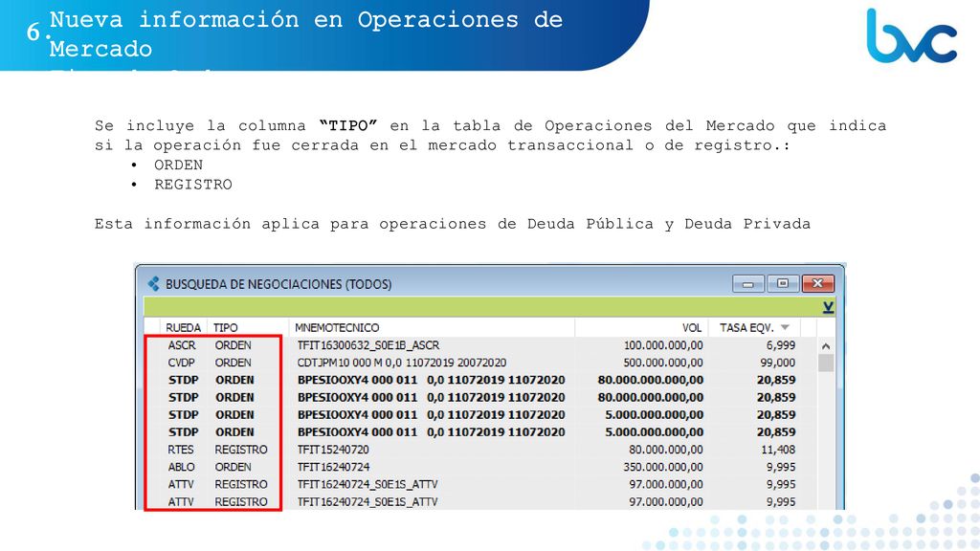Click ORDEN in the ABLO row

click(x=234, y=467)
